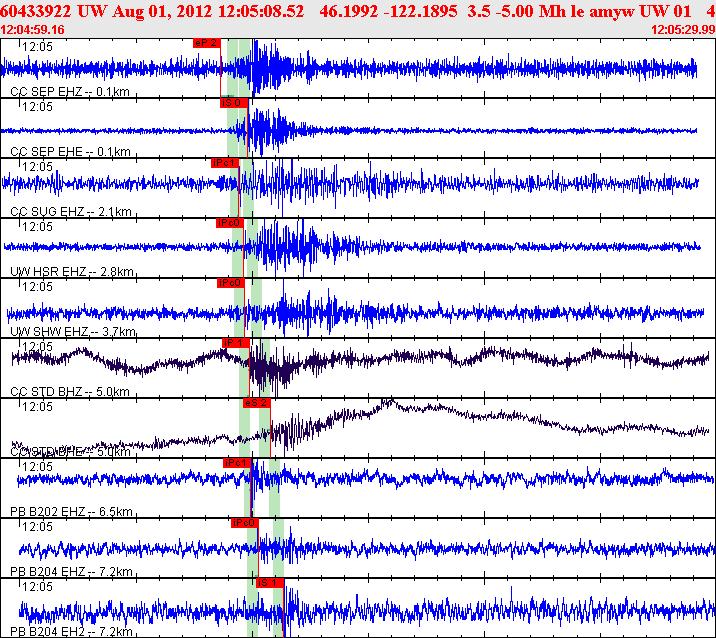Click the eS 2 pick flag on STD BHE
Image resolution: width=716 pixels, height=638 pixels.
(x=257, y=403)
